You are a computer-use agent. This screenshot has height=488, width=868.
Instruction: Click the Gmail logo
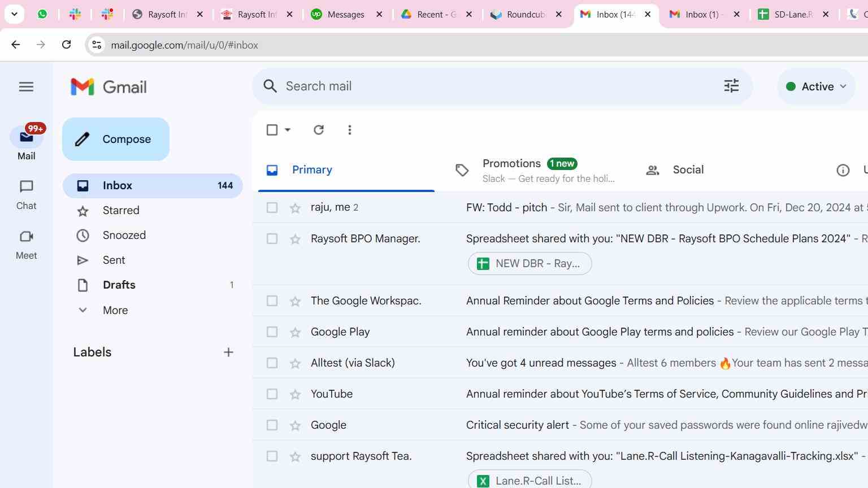(108, 86)
